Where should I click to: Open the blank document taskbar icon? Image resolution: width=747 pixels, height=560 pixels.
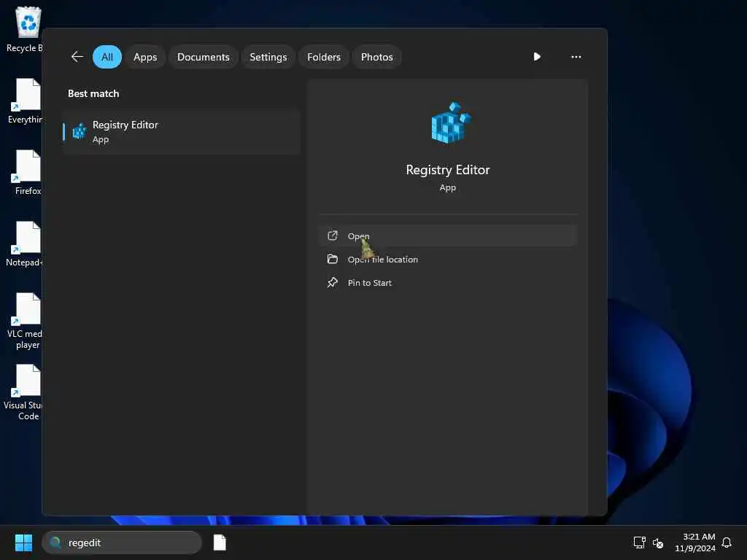(220, 542)
